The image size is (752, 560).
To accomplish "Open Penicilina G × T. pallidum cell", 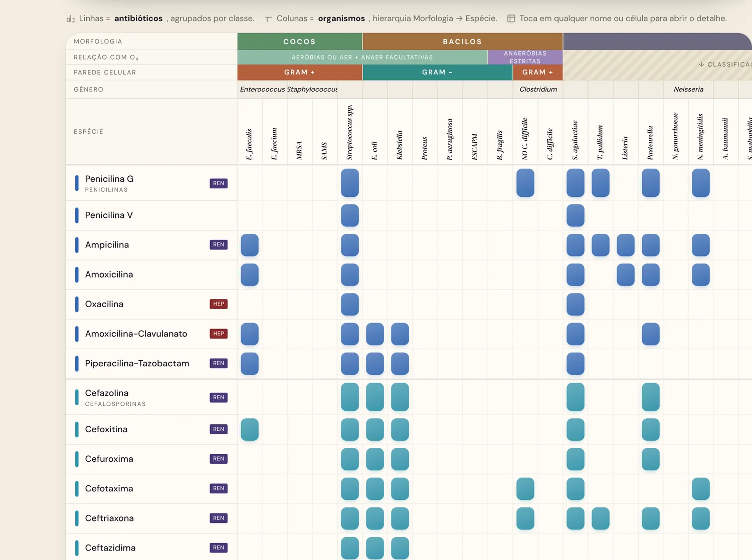I will 601,183.
